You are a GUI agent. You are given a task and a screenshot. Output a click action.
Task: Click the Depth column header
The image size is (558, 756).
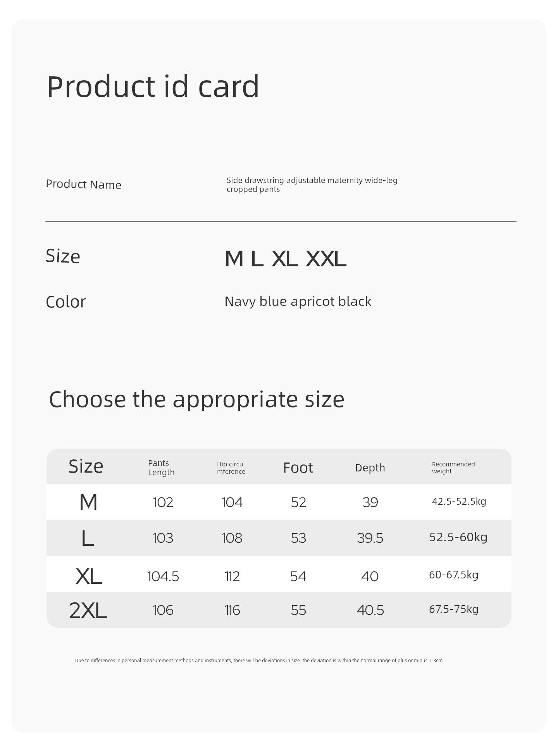[370, 468]
